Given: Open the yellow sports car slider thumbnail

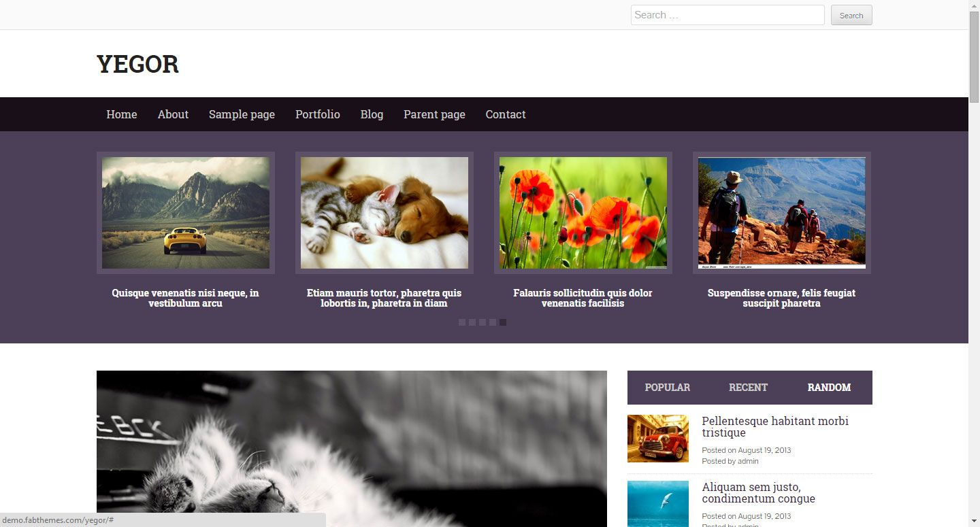Looking at the screenshot, I should click(x=186, y=213).
